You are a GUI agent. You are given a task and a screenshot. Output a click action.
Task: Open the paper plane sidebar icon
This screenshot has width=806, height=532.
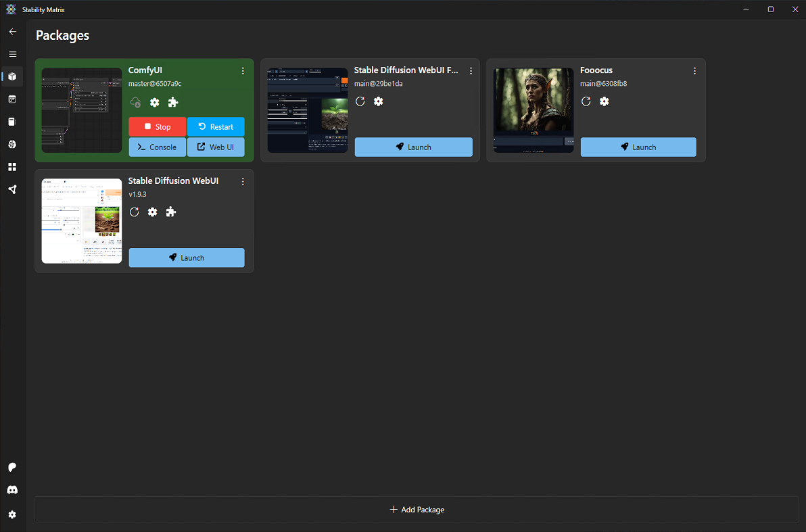(12, 190)
